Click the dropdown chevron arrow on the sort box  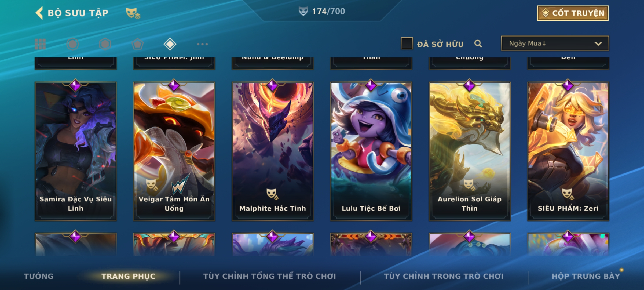pos(598,44)
